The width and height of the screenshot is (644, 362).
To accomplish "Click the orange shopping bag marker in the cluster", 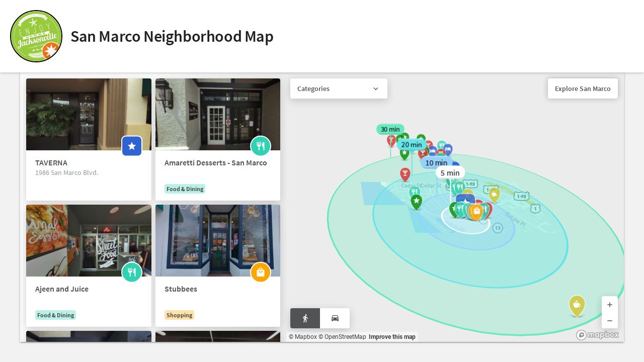I will (x=476, y=212).
